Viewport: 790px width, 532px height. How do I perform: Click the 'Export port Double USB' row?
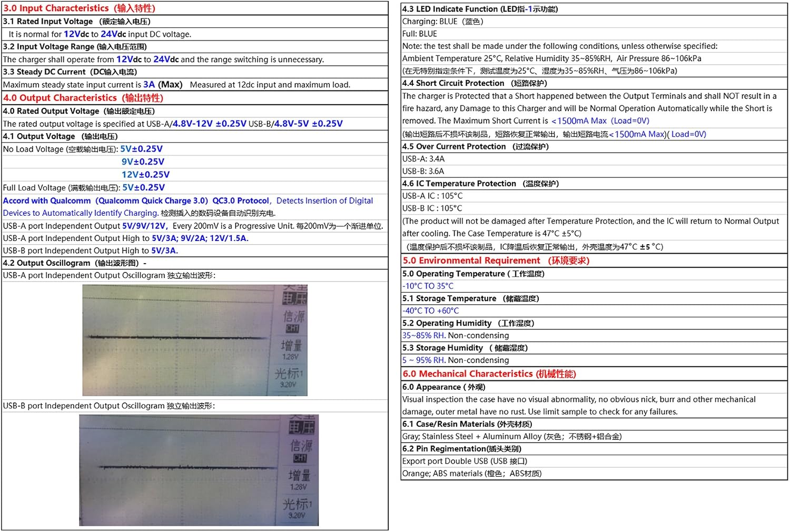tap(465, 461)
